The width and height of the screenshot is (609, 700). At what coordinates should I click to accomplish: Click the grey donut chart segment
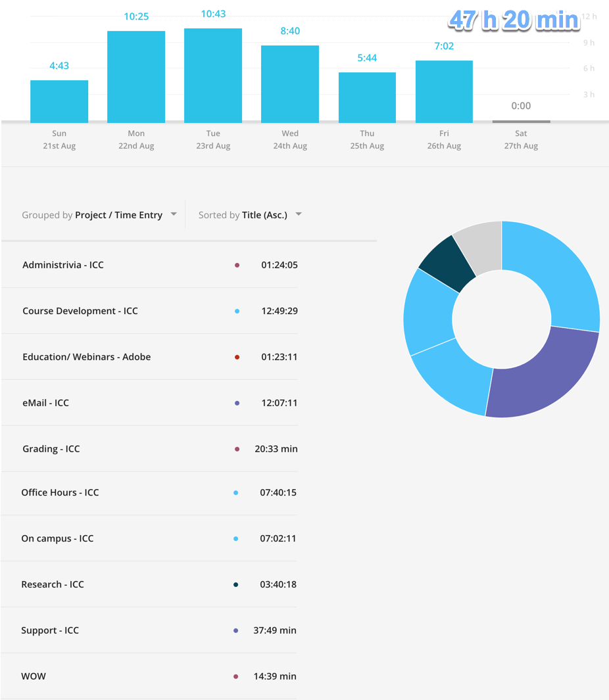[483, 246]
